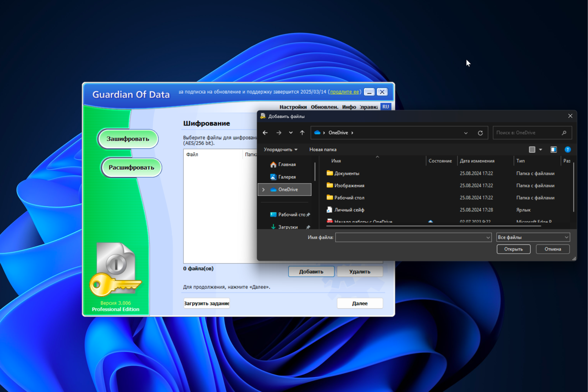Click the RU language selector
The width and height of the screenshot is (588, 392).
[x=386, y=107]
